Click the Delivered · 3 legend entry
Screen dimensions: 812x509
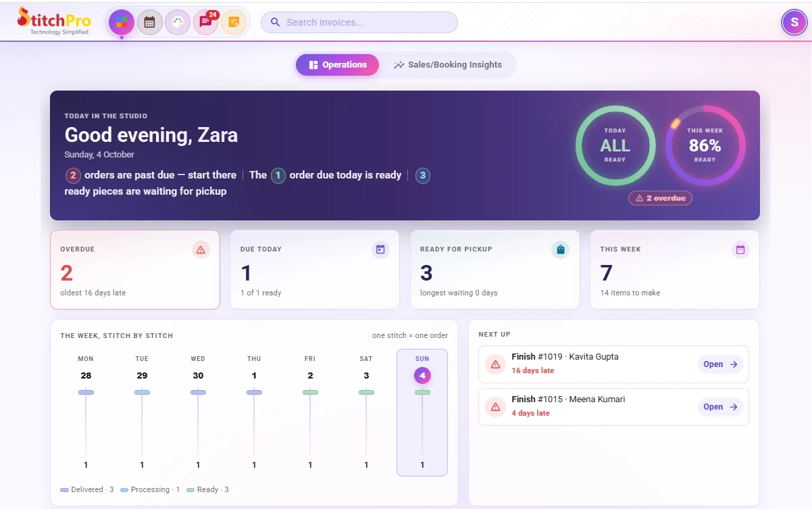tap(87, 489)
